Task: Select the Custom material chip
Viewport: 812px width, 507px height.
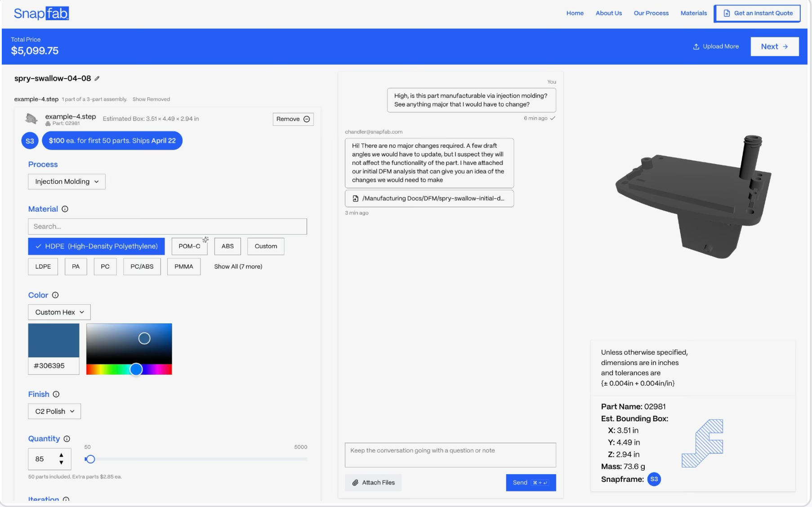Action: tap(266, 246)
